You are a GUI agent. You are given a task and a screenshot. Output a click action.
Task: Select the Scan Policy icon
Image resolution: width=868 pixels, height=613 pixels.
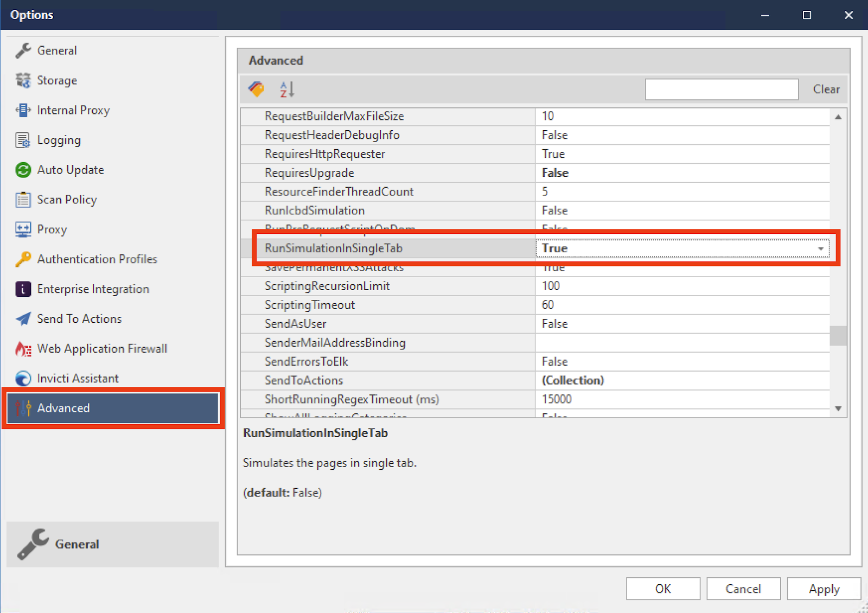point(23,200)
